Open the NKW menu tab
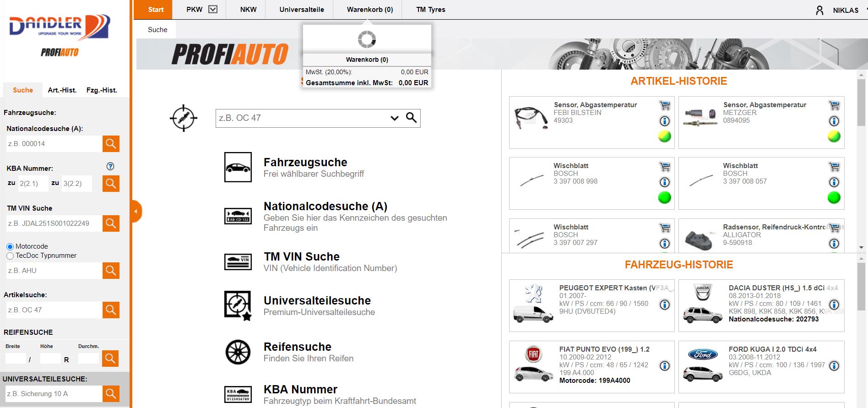868x408 pixels. 249,10
